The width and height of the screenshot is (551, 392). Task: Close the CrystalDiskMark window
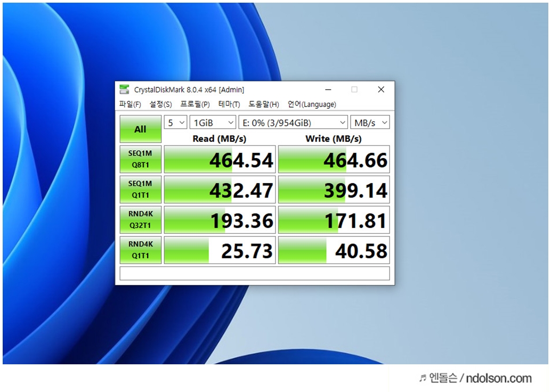(x=381, y=89)
